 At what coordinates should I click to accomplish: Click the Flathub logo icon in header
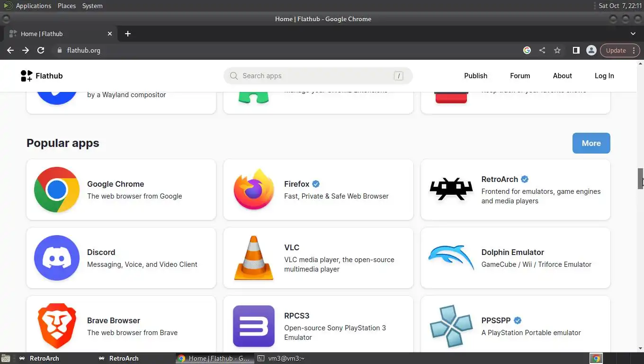pos(27,76)
